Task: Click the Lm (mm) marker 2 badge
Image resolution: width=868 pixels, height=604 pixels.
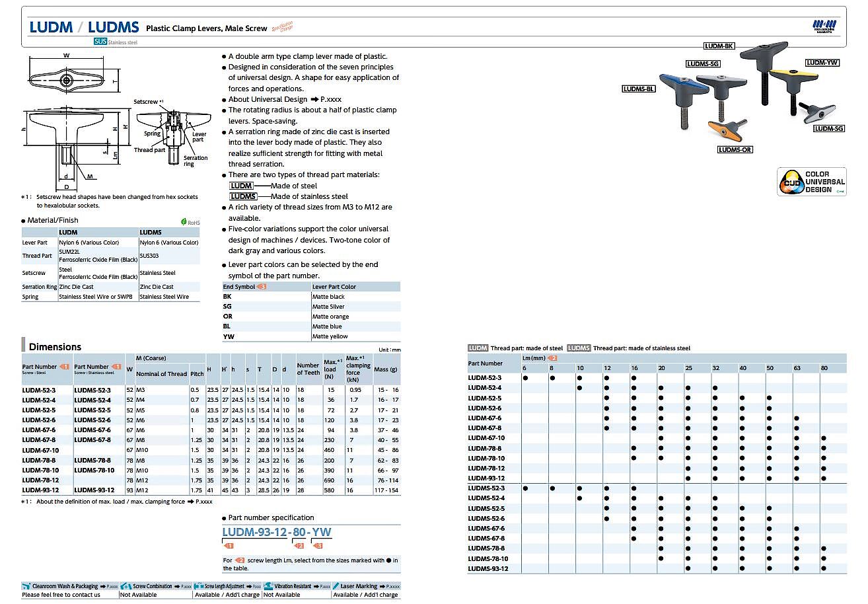Action: (554, 358)
